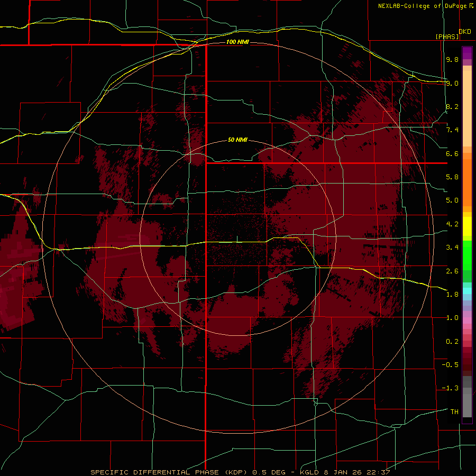
Task: Click the 5.8 scale value
Action: (452, 177)
